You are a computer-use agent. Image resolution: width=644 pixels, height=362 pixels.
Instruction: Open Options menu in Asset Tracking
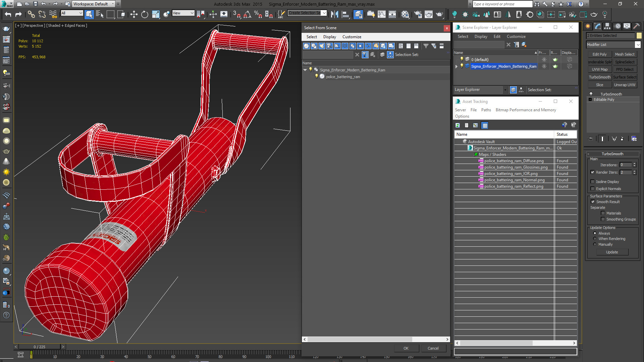[462, 116]
